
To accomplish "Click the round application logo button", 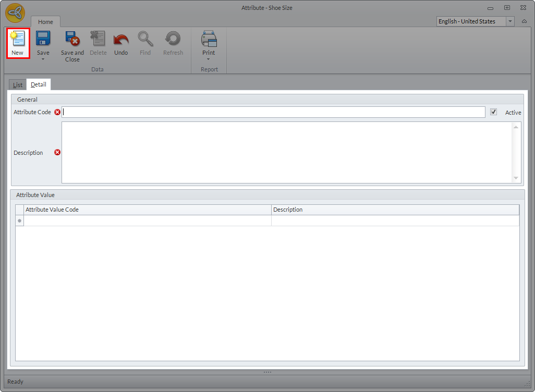I will click(16, 13).
